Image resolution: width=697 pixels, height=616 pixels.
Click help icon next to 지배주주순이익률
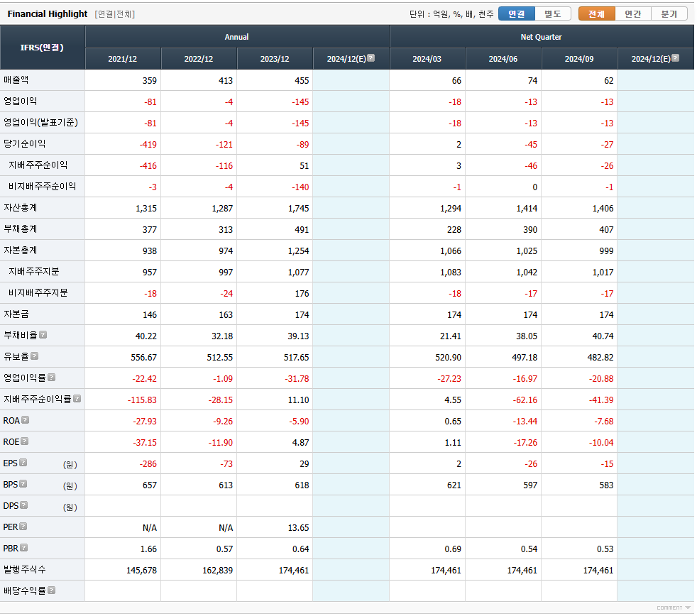[77, 400]
